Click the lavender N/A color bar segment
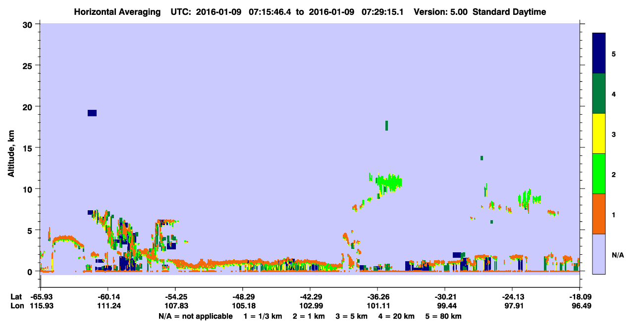Viewport: 644px width, 330px height. point(599,254)
